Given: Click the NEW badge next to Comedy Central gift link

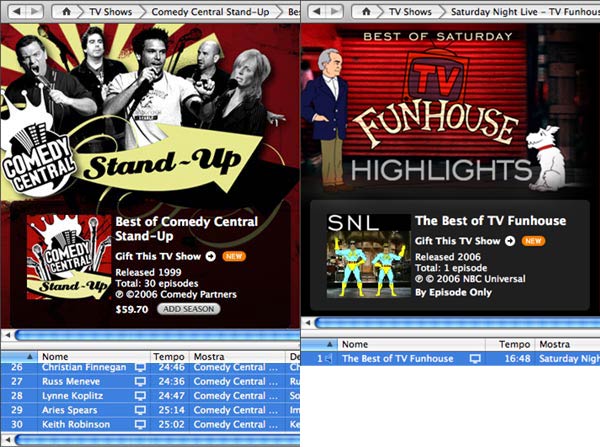Looking at the screenshot, I should 234,256.
